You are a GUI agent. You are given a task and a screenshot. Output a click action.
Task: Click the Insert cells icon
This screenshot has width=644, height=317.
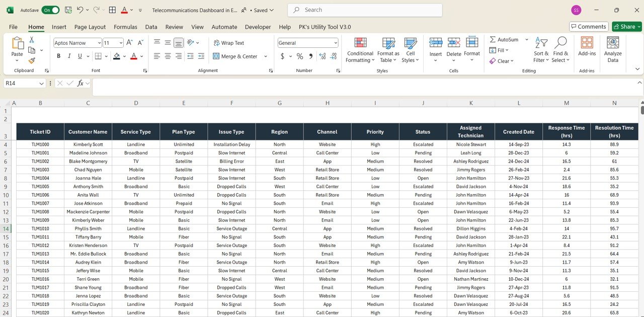point(436,43)
